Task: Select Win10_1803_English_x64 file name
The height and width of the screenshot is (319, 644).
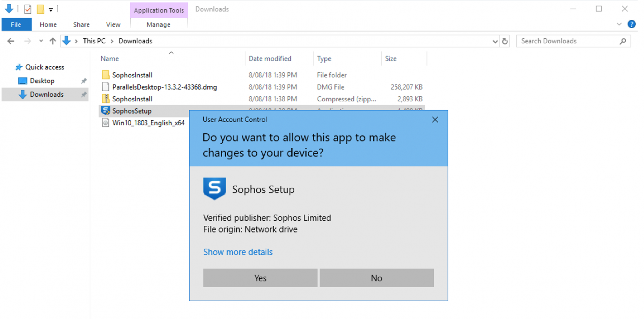Action: click(x=148, y=123)
